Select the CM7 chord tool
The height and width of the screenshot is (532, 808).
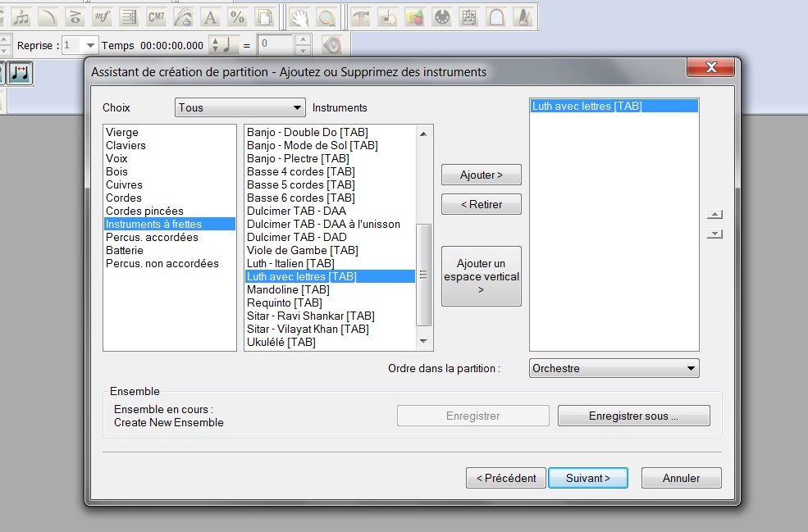(156, 16)
